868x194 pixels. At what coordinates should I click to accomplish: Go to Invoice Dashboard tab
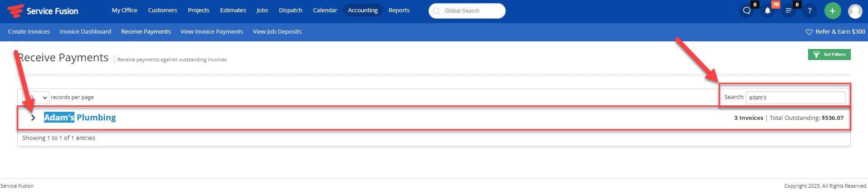coord(85,32)
